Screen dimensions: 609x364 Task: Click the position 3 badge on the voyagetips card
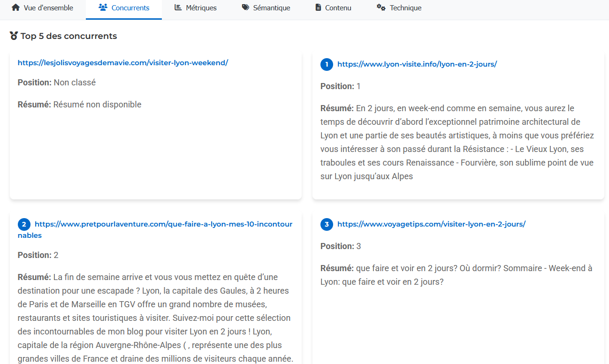coord(327,224)
